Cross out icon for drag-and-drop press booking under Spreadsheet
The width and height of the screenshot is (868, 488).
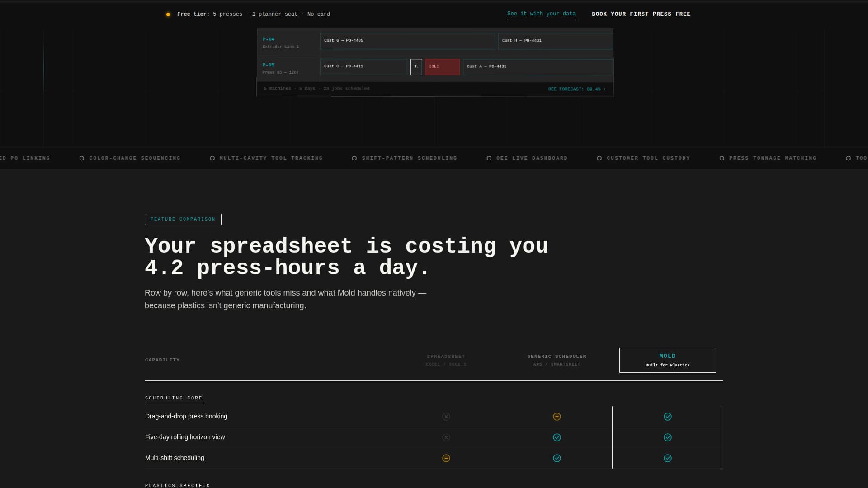446,417
